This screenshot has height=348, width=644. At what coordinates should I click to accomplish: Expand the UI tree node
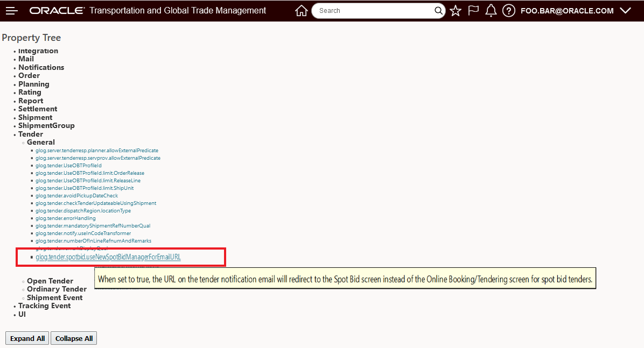pos(22,314)
